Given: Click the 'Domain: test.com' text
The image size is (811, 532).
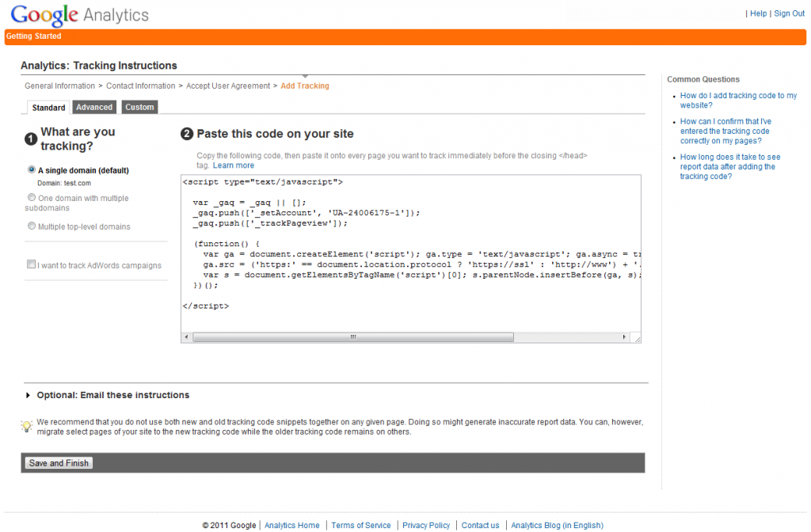Looking at the screenshot, I should coord(64,183).
